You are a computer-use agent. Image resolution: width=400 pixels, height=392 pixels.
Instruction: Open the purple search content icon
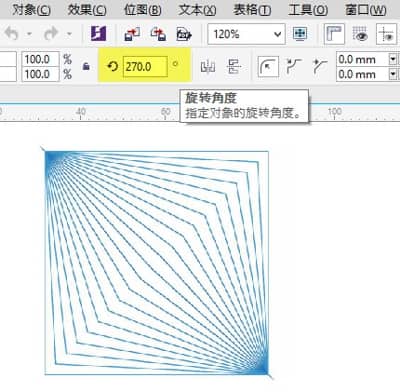point(99,34)
